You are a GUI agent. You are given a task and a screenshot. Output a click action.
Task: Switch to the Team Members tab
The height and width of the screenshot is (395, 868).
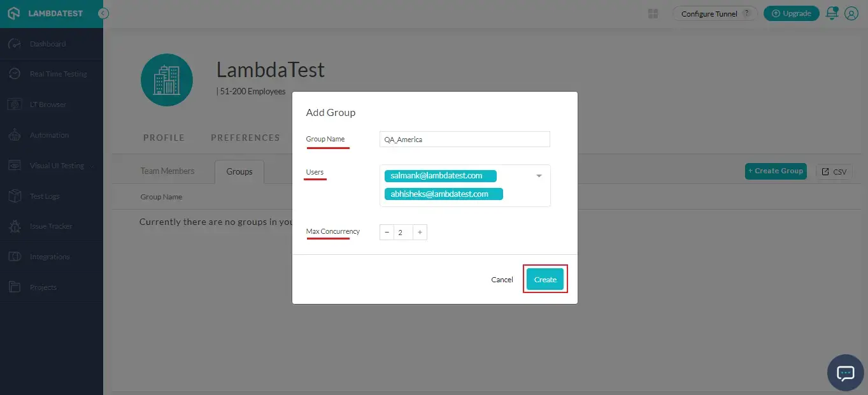click(167, 171)
